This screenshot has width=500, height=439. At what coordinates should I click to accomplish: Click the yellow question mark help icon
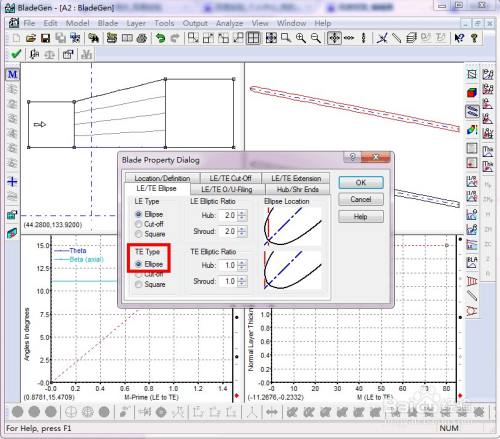click(x=474, y=38)
